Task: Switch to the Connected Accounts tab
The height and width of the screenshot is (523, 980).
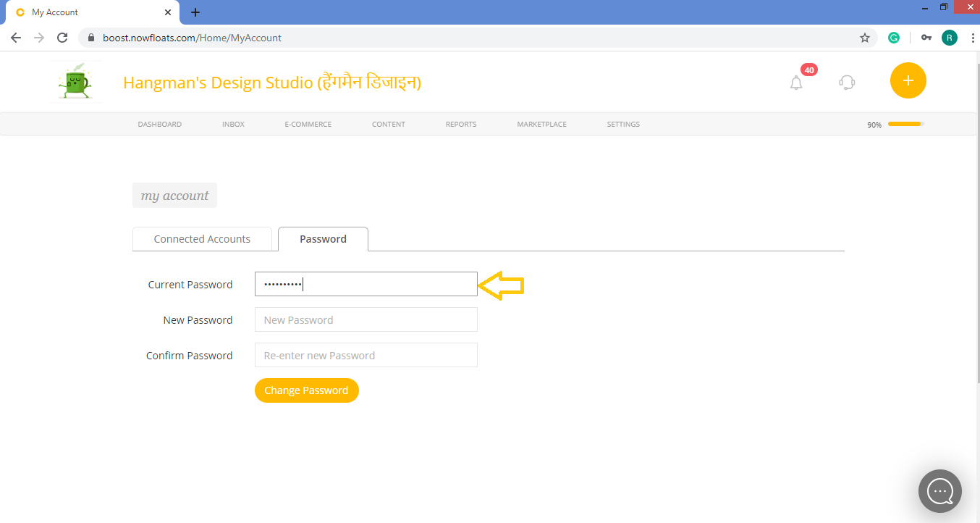Action: tap(202, 238)
